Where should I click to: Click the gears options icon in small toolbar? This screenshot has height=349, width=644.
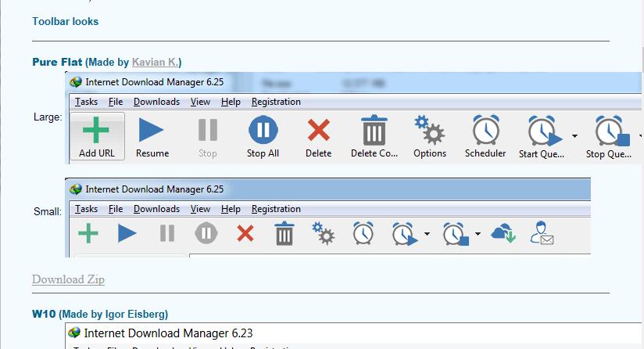pyautogui.click(x=324, y=233)
